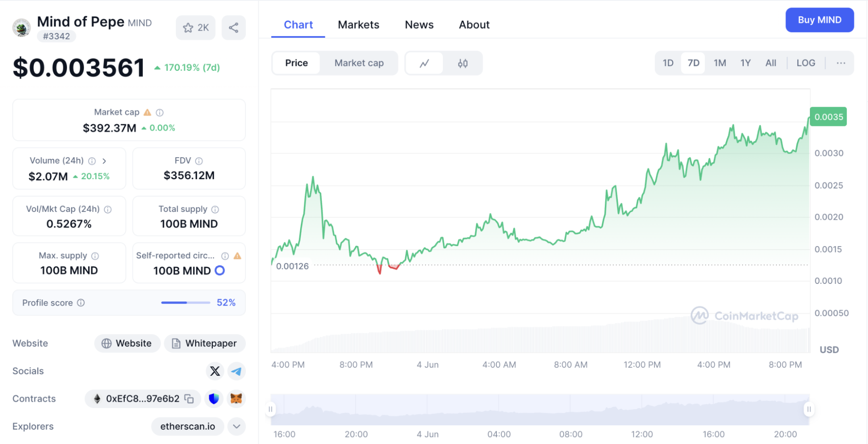The height and width of the screenshot is (444, 868).
Task: Open the Website link button
Action: pyautogui.click(x=127, y=343)
